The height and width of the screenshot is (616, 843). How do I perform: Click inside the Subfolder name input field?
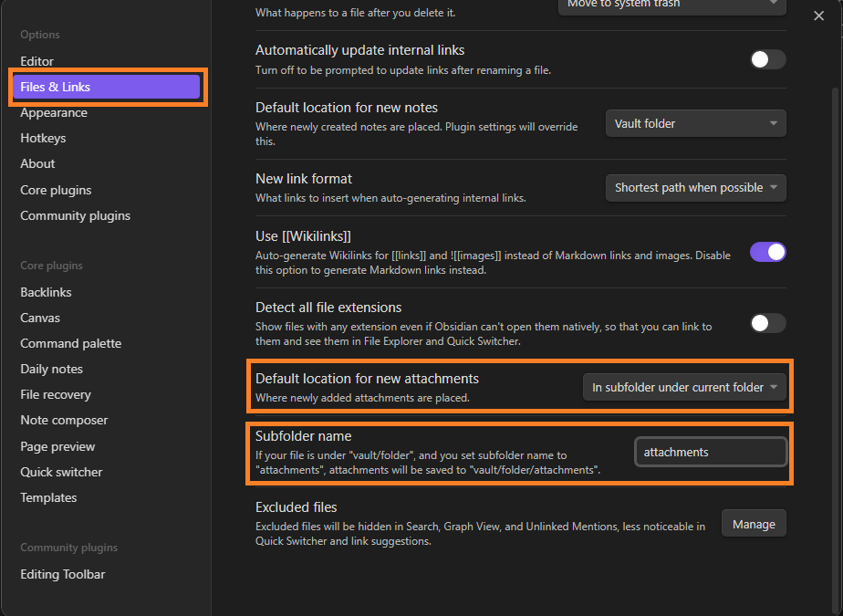tap(711, 451)
